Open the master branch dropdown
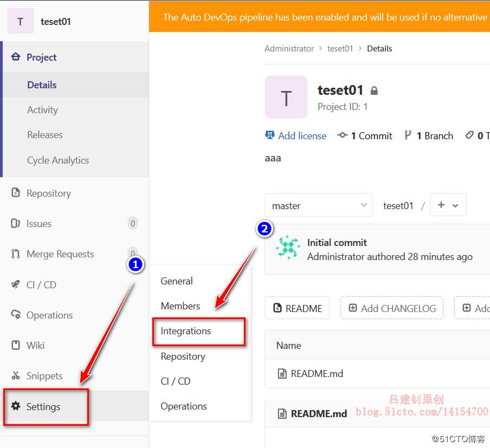The image size is (490, 448). coord(318,205)
